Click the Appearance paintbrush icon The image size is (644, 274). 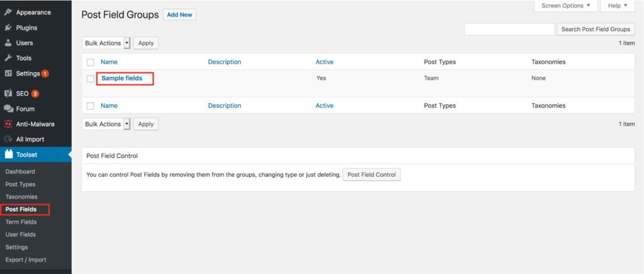[x=8, y=13]
